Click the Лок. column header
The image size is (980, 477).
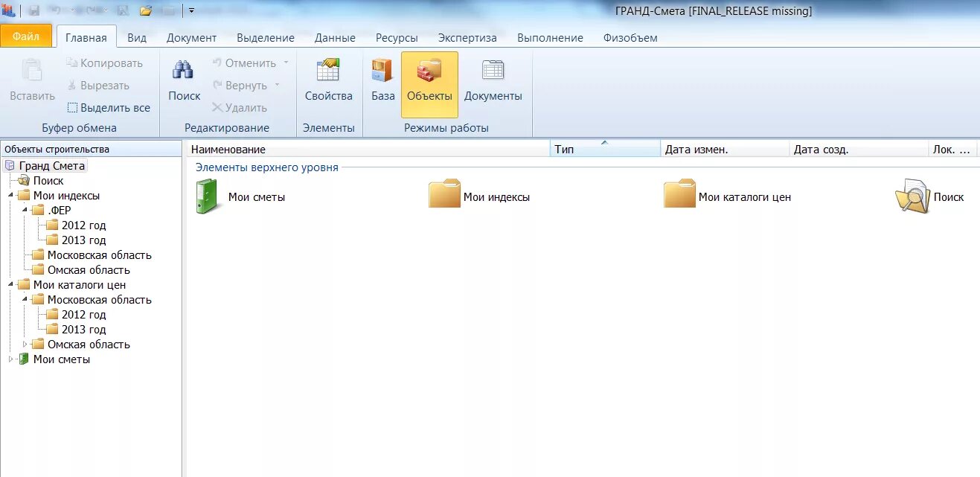click(952, 150)
